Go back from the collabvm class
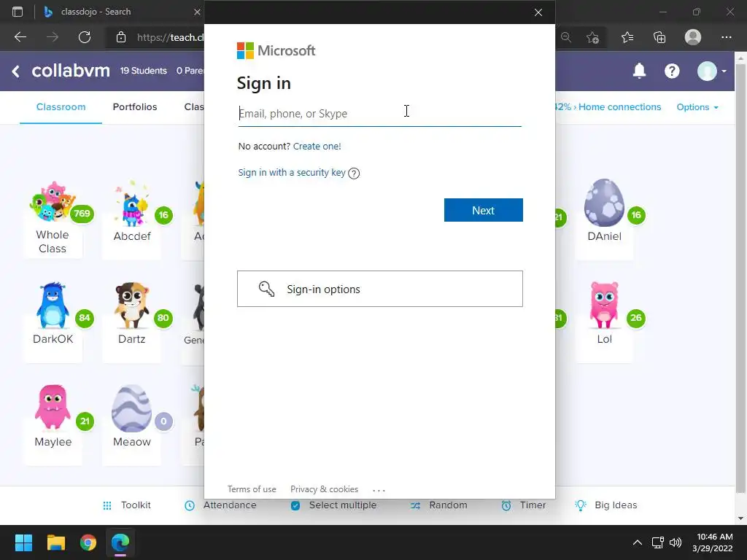Screen dimensions: 747x560 (16, 71)
